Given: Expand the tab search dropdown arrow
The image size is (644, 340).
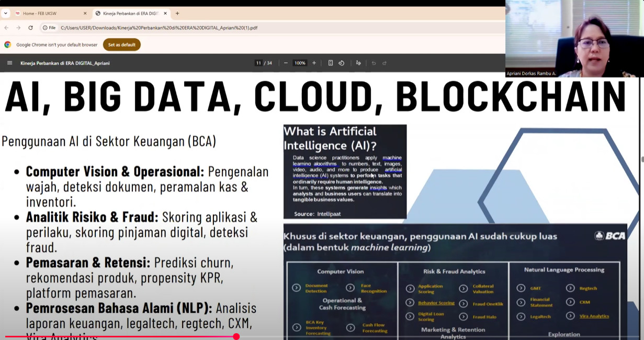Looking at the screenshot, I should (x=6, y=13).
